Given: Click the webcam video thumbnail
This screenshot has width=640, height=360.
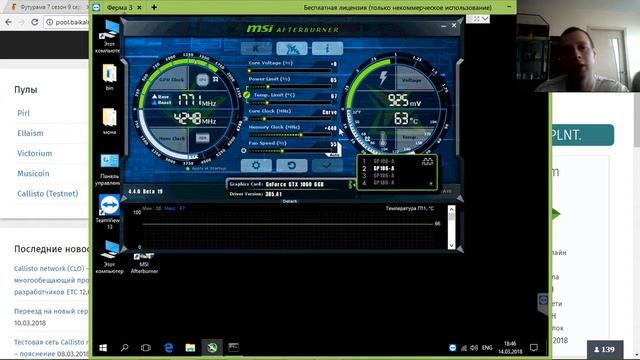Looking at the screenshot, I should pos(578,46).
